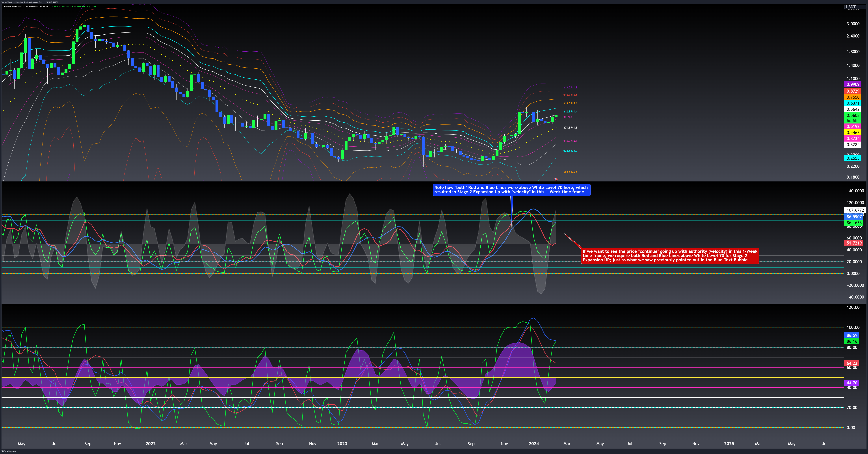Click the WyckoffMode published on TradingView.com header
This screenshot has width=868, height=454.
30,2
